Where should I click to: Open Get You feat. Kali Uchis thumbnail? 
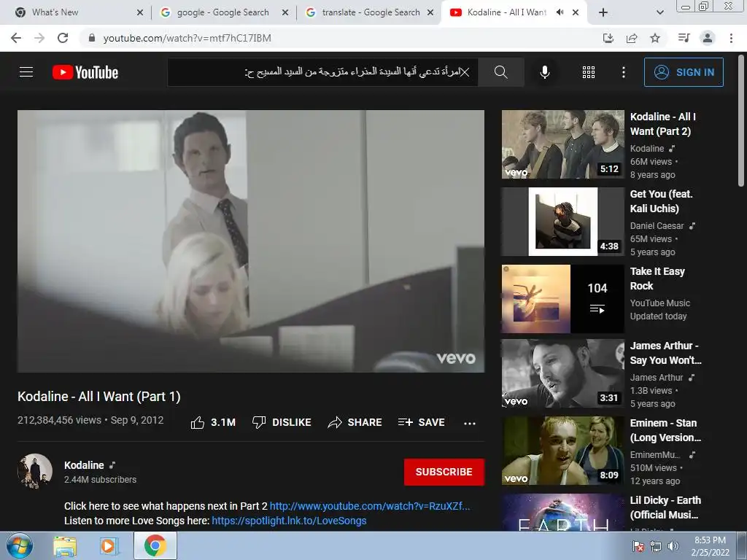point(562,222)
